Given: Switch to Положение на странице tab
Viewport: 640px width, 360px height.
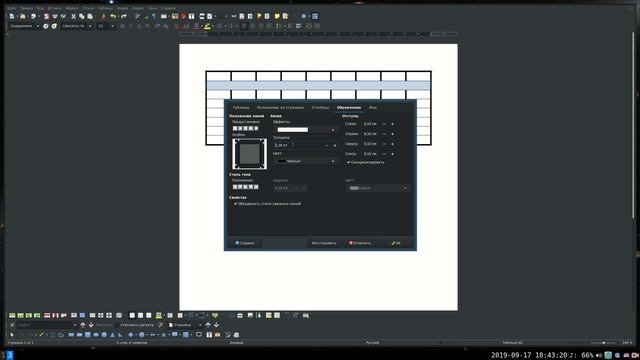Looking at the screenshot, I should coord(280,108).
